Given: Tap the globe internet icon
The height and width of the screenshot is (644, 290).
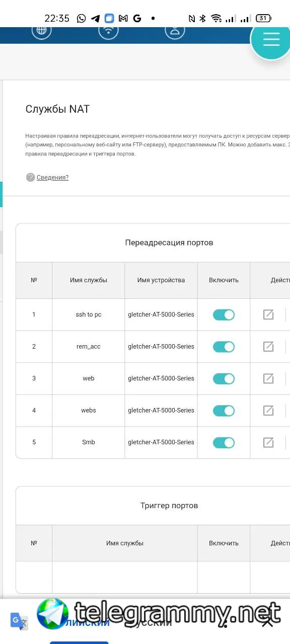Looking at the screenshot, I should 42,31.
